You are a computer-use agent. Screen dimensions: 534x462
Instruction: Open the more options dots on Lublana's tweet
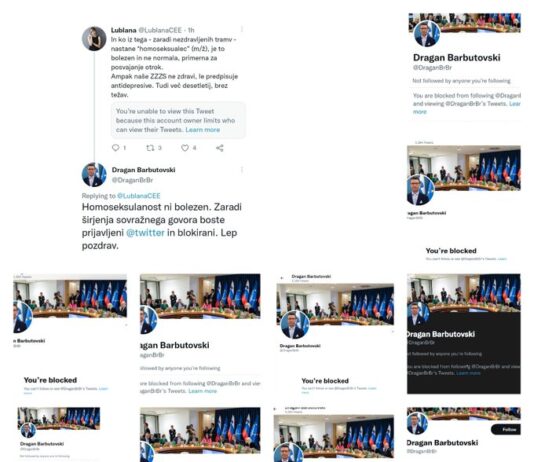click(x=242, y=29)
